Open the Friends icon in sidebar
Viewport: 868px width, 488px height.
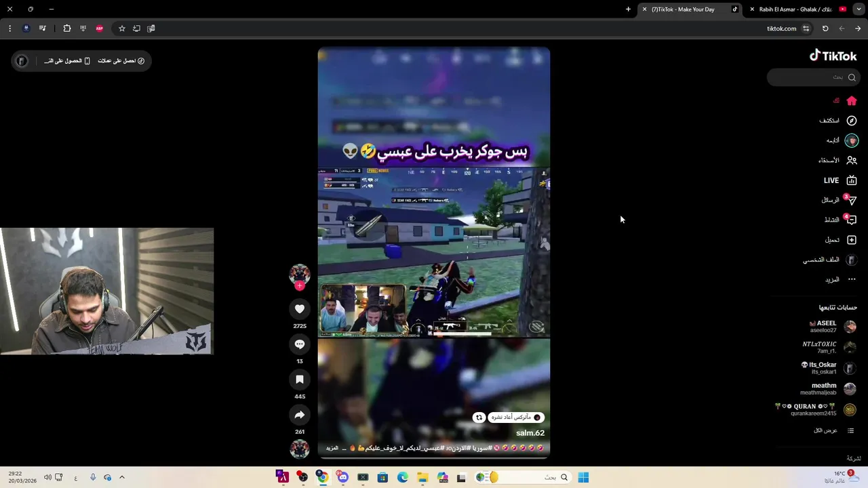[x=852, y=161]
